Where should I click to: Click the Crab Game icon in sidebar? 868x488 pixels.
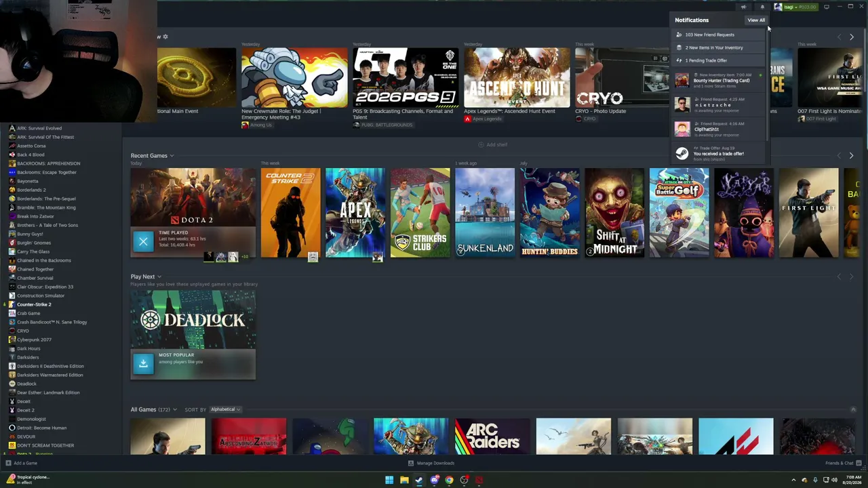coord(12,313)
